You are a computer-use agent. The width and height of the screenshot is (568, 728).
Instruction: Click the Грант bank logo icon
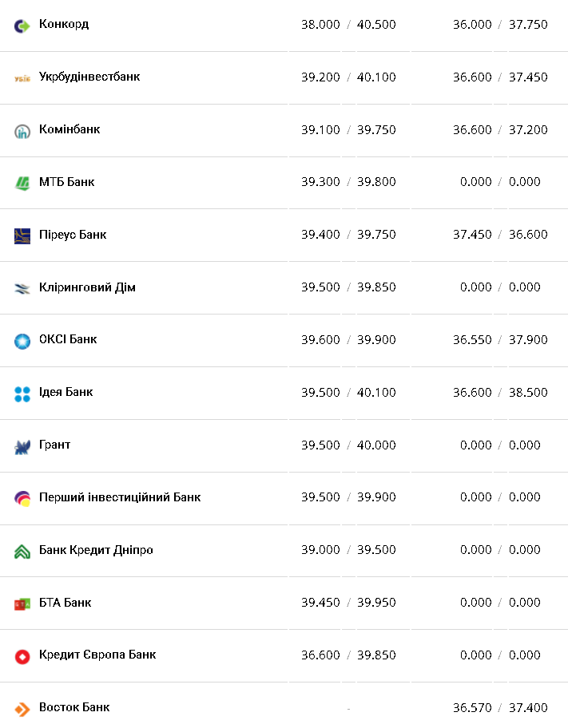[x=22, y=446]
